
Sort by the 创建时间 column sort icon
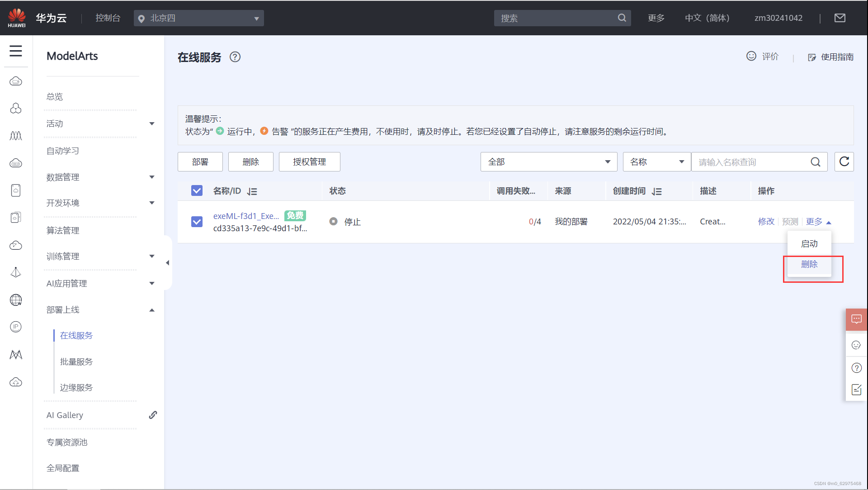pyautogui.click(x=657, y=191)
